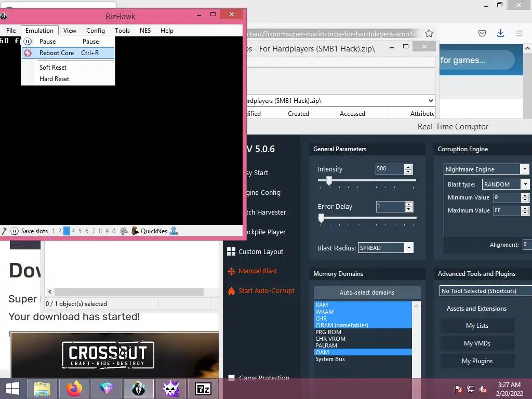Select System Bus memory domain
Viewport: 532px width, 399px height.
pos(363,359)
